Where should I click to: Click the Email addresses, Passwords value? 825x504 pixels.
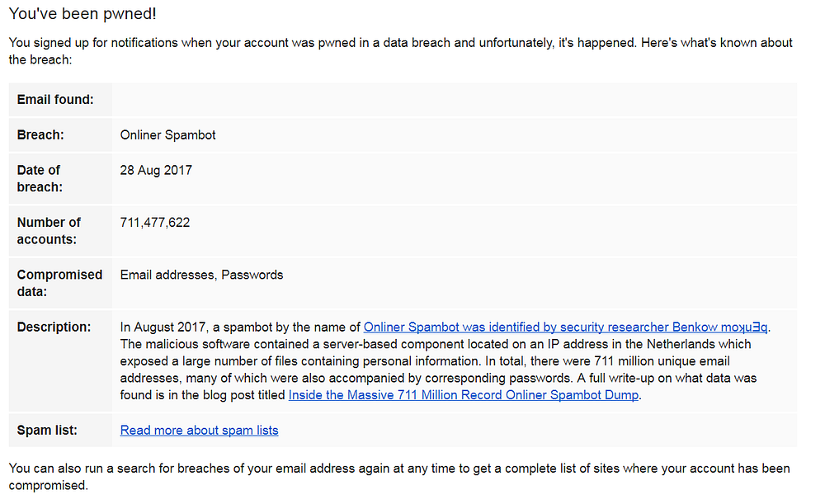click(x=201, y=276)
